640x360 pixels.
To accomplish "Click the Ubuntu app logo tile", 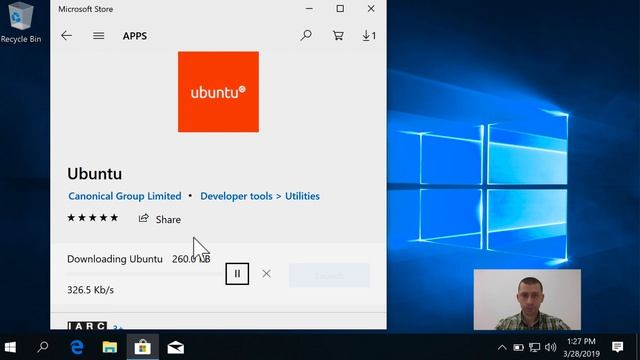I will click(x=218, y=92).
